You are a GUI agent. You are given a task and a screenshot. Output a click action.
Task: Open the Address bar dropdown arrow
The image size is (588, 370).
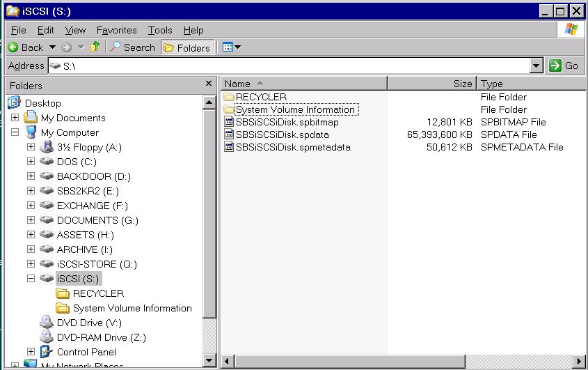click(x=537, y=66)
